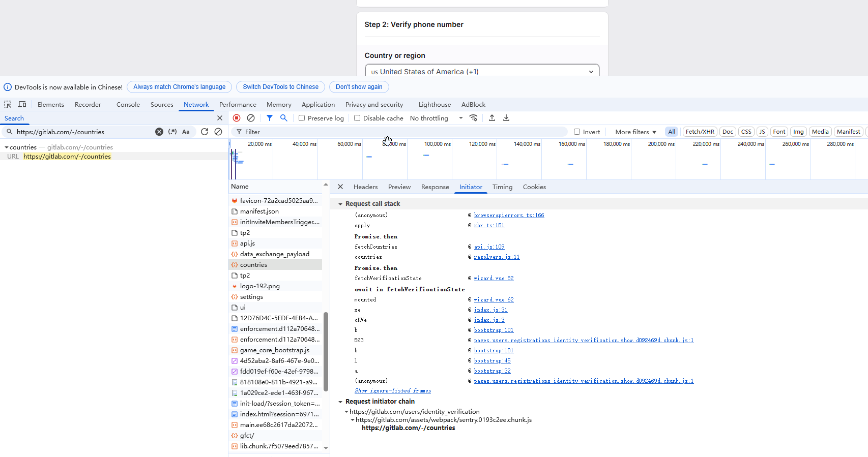Toggle the Manifest type filter
868x457 pixels.
tap(849, 132)
